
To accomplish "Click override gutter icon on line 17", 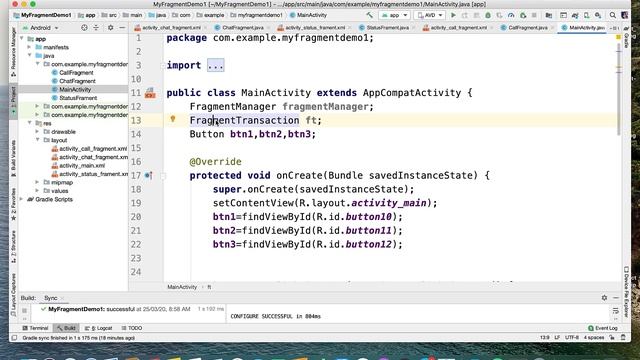I will pyautogui.click(x=149, y=176).
